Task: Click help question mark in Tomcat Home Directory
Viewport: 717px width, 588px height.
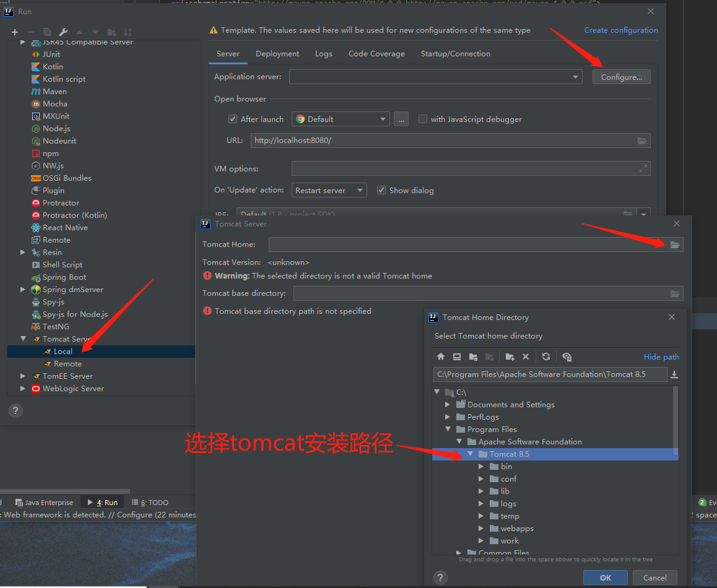Action: [x=440, y=577]
